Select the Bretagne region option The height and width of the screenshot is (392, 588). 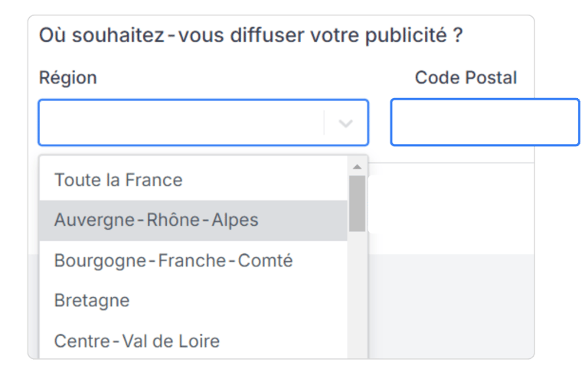tap(92, 300)
